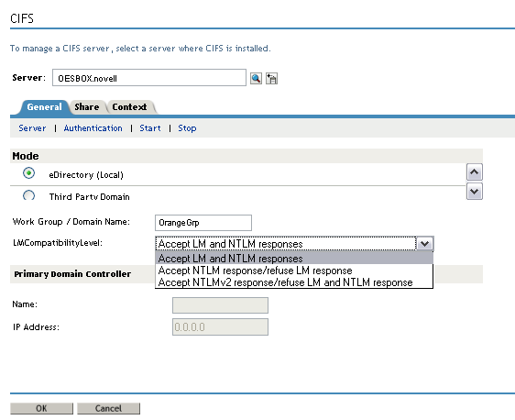
Task: Click the Stop link
Action: coord(187,128)
